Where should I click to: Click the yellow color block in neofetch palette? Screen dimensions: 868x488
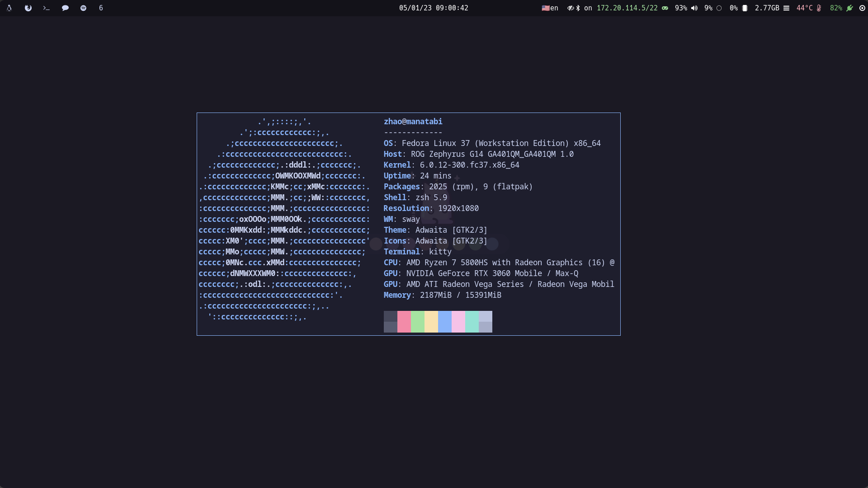pyautogui.click(x=431, y=322)
